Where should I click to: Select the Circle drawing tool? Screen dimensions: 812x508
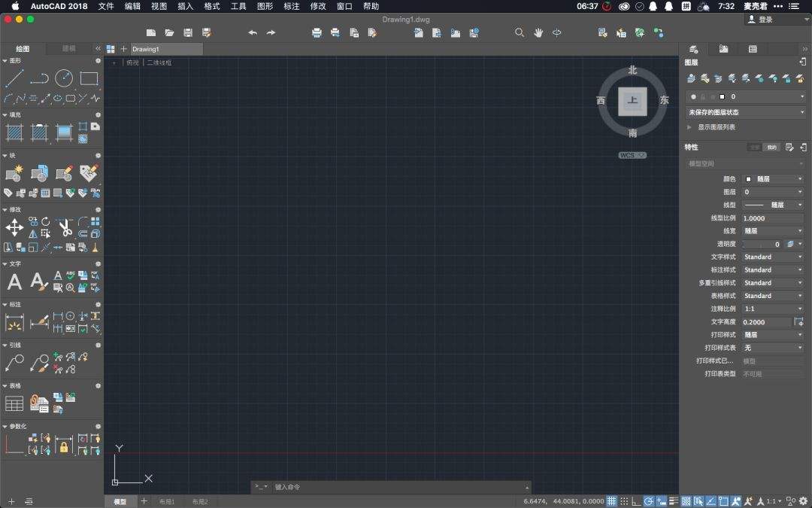click(x=64, y=78)
